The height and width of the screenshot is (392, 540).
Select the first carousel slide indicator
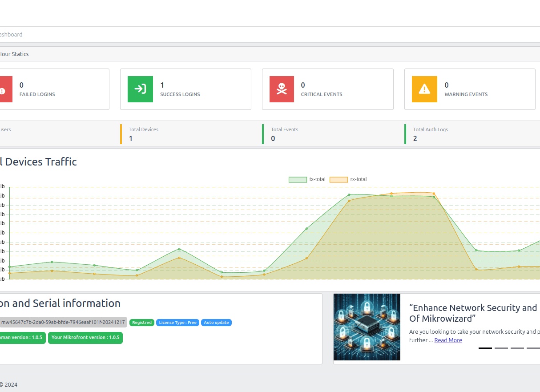pyautogui.click(x=485, y=348)
